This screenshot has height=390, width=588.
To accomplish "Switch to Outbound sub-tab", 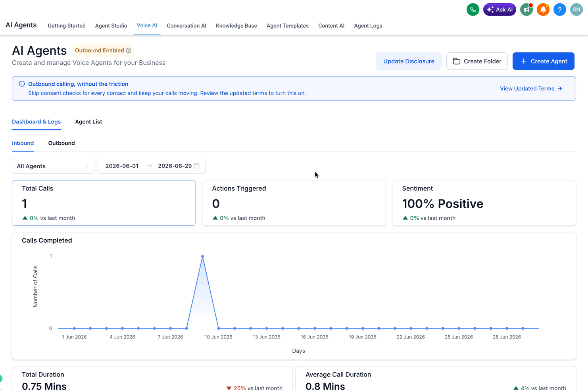I will [x=61, y=143].
